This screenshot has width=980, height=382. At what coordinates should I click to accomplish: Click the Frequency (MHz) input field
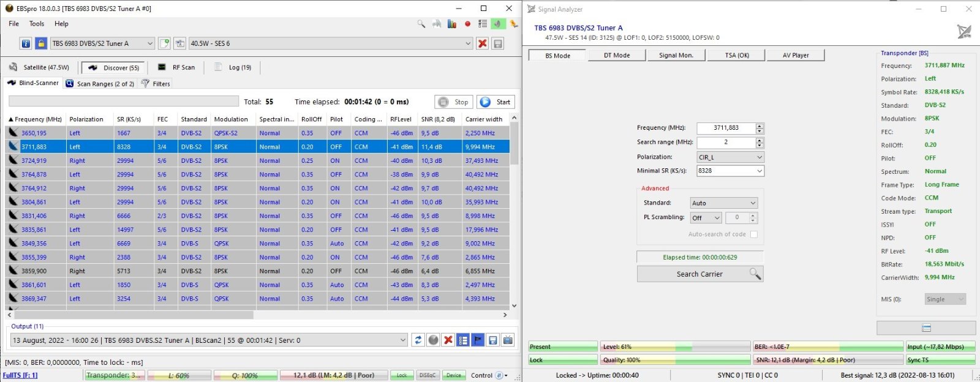(726, 128)
